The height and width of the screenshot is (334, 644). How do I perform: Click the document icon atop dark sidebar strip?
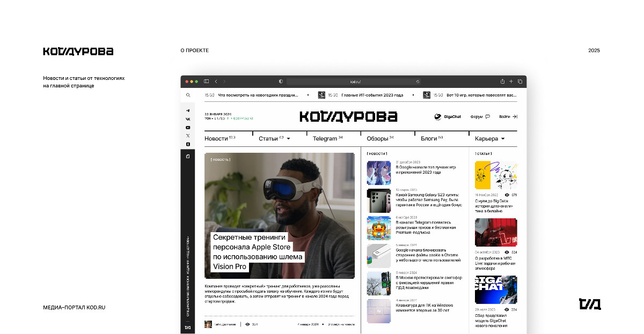coord(188,157)
